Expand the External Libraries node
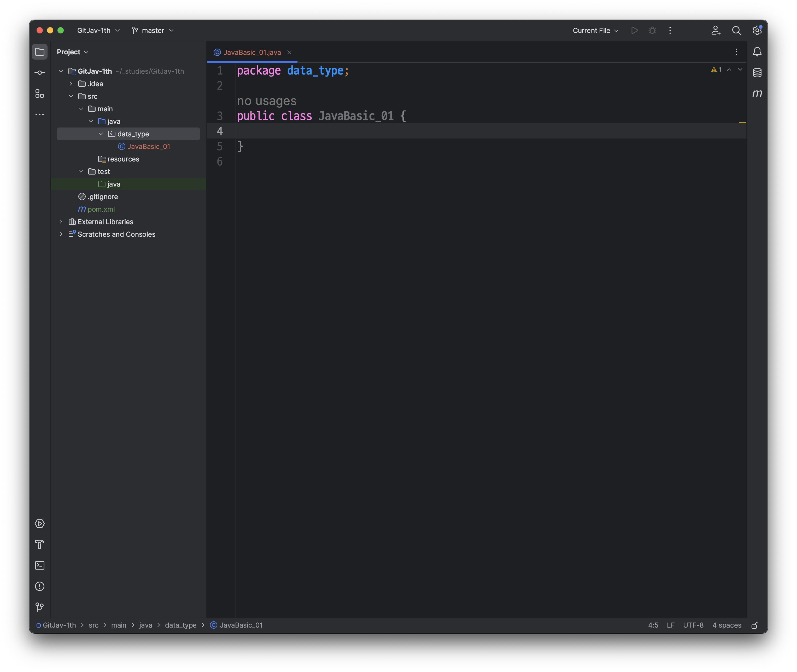 (x=61, y=222)
